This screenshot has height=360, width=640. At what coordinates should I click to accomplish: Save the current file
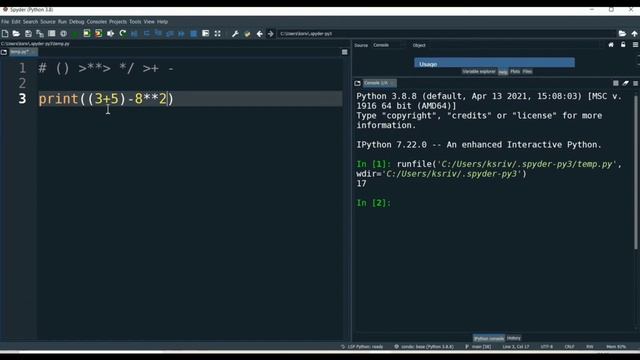coord(28,34)
